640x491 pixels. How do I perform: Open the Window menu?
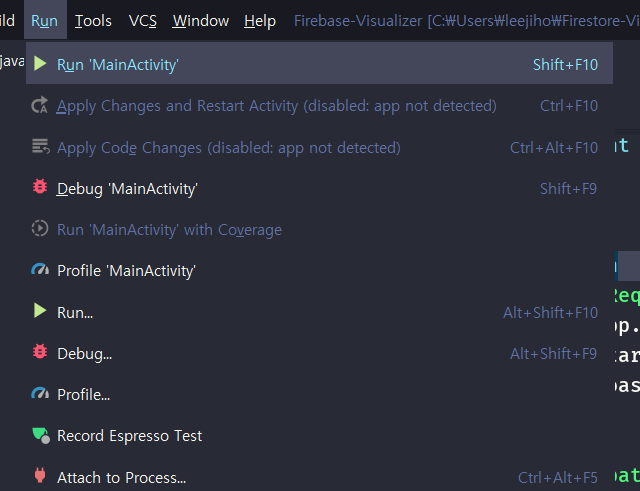pos(200,21)
